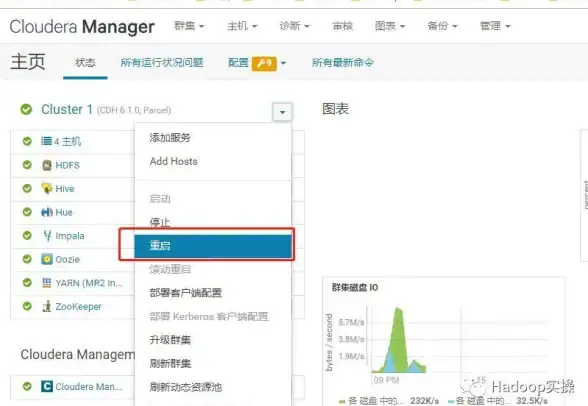The width and height of the screenshot is (588, 406).
Task: Open the 备份 dropdown menu
Action: tap(442, 26)
